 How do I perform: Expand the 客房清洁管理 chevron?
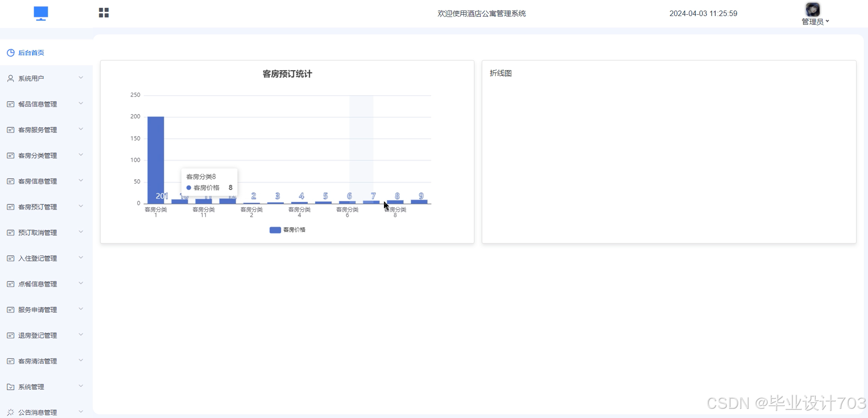point(81,360)
